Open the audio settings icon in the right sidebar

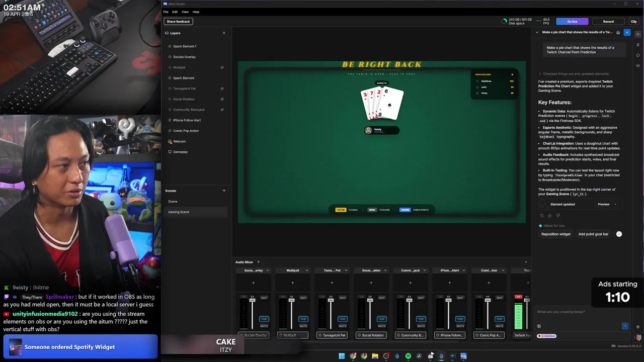(x=638, y=66)
